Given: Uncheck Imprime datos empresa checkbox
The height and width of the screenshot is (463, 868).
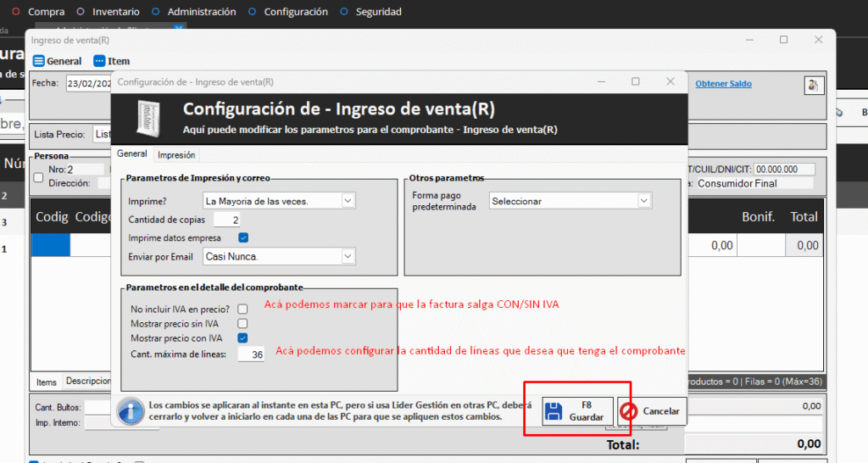Looking at the screenshot, I should (243, 237).
